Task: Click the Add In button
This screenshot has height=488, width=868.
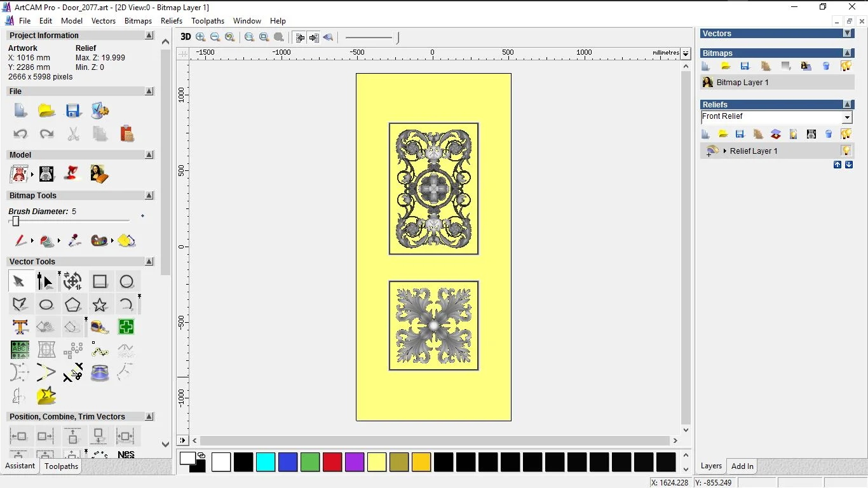Action: pos(742,466)
